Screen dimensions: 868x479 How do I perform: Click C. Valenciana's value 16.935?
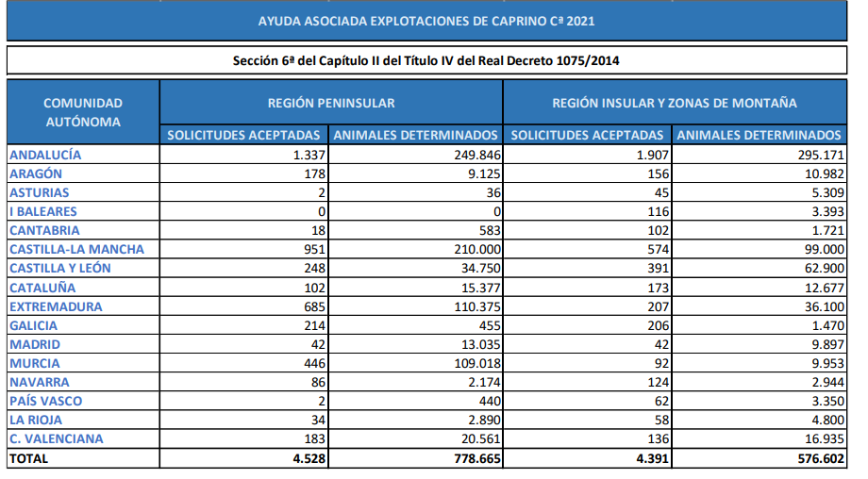click(x=825, y=438)
